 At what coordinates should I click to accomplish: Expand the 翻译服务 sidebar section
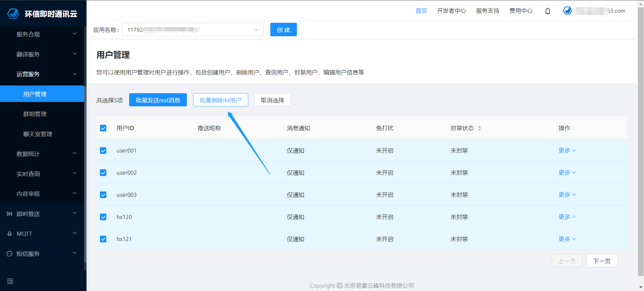coord(42,54)
